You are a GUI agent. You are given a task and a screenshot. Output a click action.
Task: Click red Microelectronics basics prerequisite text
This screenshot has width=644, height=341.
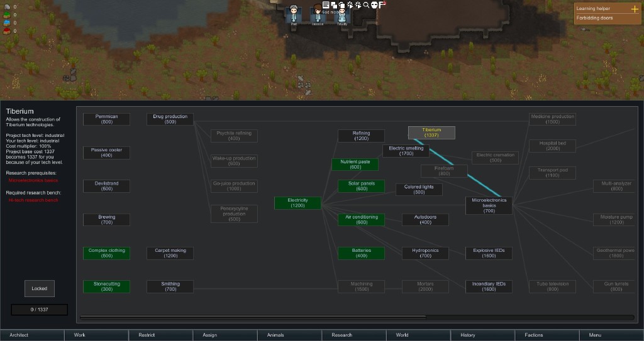click(33, 181)
